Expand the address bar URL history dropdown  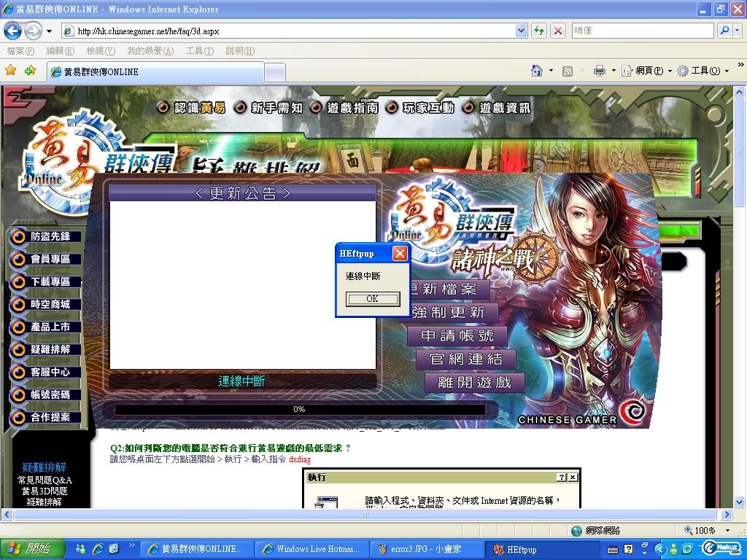point(521,31)
